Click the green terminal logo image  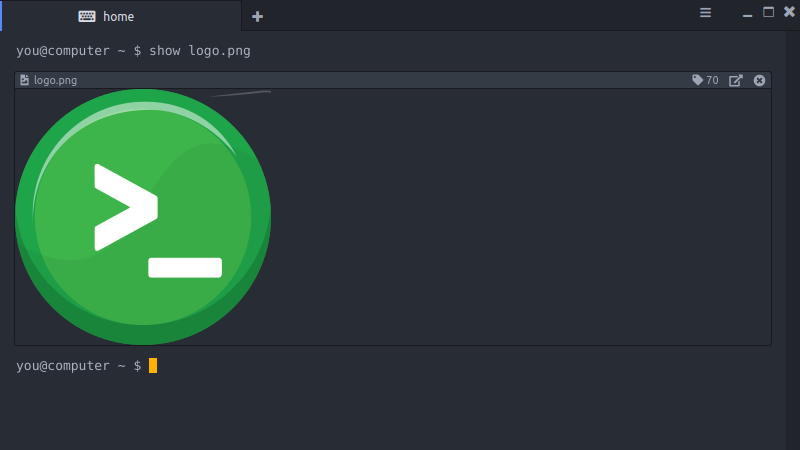pos(143,217)
